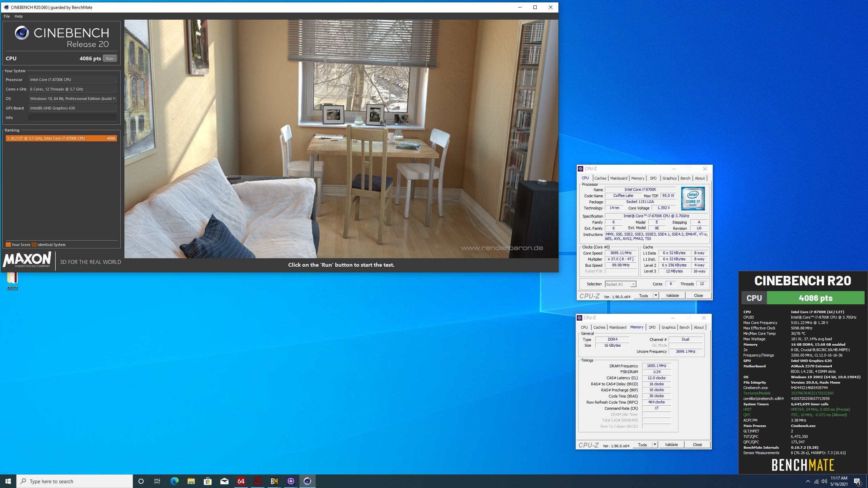Switch to Bench tab in lower CPU-Z

[684, 327]
